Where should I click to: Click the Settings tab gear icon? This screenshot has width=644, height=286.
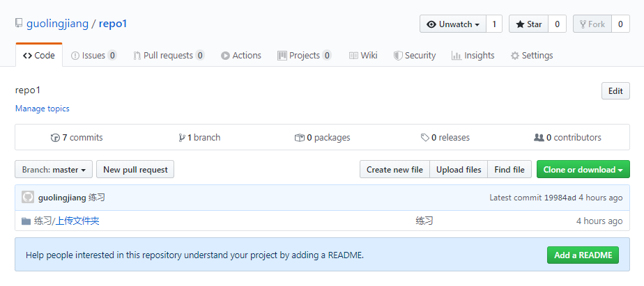(x=514, y=56)
